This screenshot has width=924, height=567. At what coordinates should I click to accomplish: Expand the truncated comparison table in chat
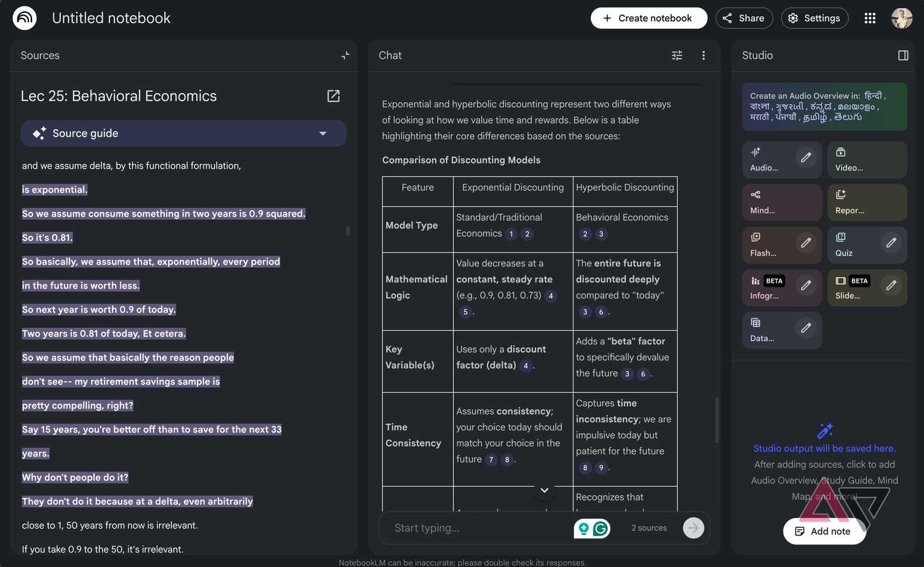click(544, 490)
